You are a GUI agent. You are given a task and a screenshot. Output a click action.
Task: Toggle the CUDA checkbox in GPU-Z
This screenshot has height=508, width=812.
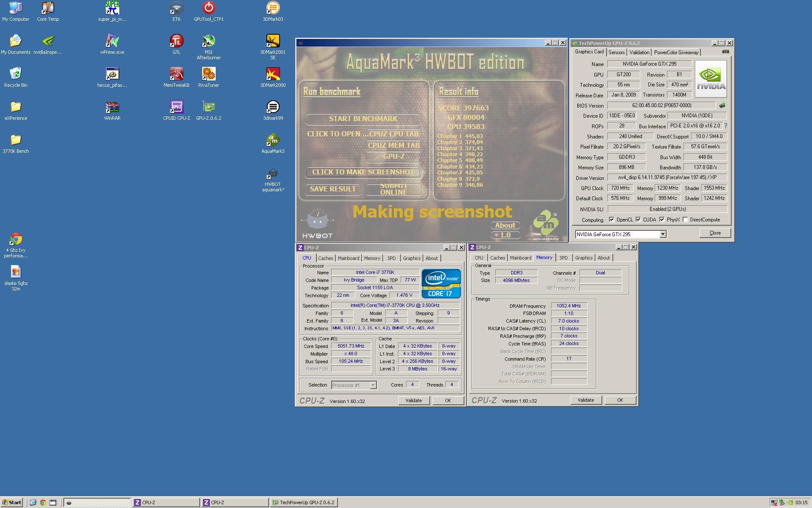(x=638, y=219)
